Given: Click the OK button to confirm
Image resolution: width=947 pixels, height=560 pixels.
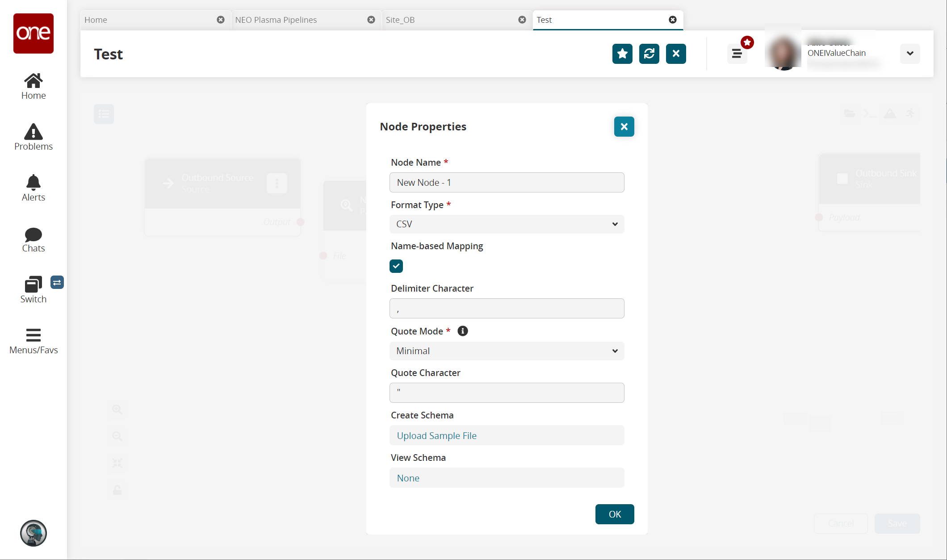Looking at the screenshot, I should [x=614, y=514].
